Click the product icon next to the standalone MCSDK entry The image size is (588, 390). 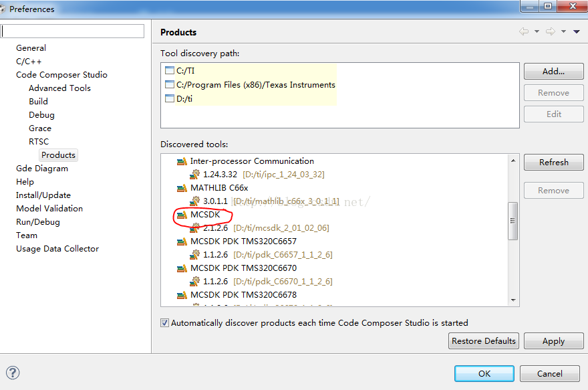click(182, 215)
